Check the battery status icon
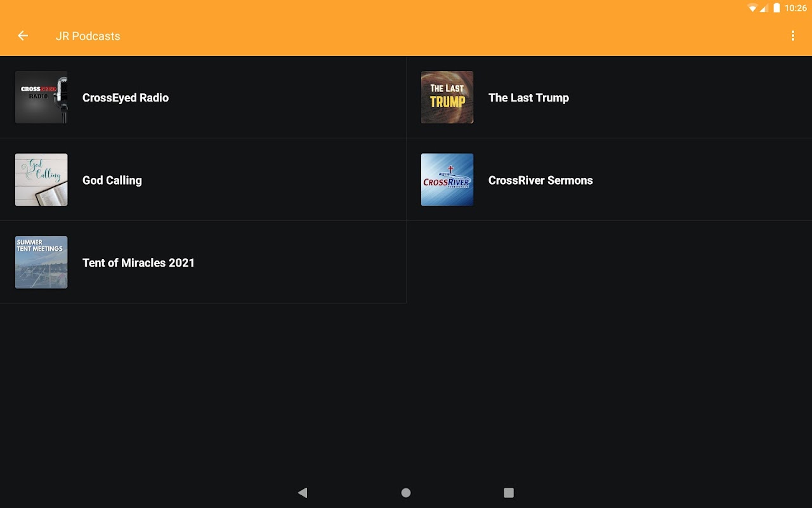Screen dimensions: 812x508 point(776,8)
